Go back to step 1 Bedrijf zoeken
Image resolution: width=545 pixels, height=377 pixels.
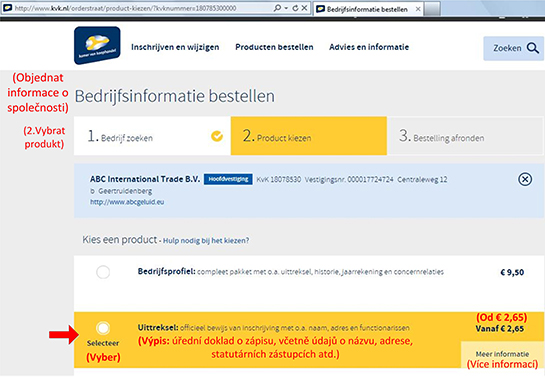(x=152, y=136)
